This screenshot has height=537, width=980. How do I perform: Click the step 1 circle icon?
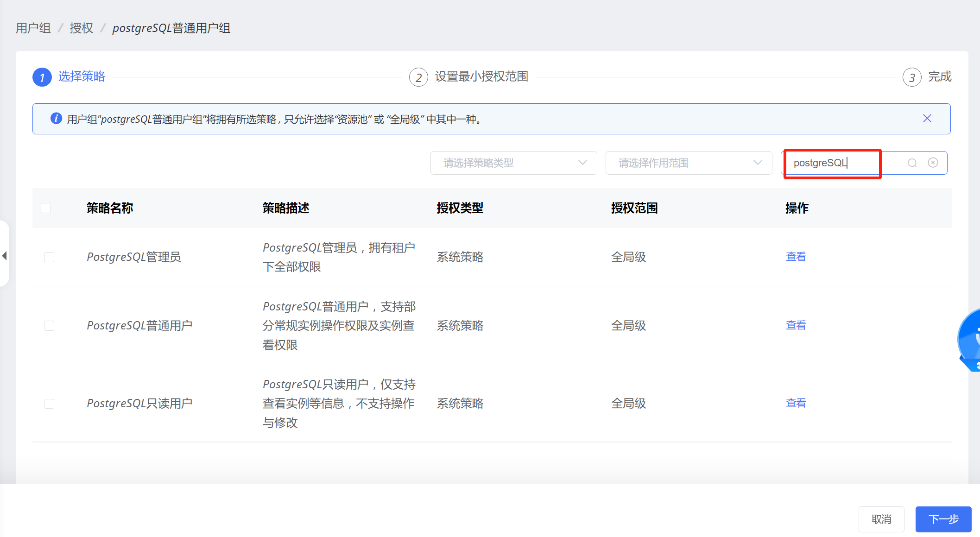42,77
